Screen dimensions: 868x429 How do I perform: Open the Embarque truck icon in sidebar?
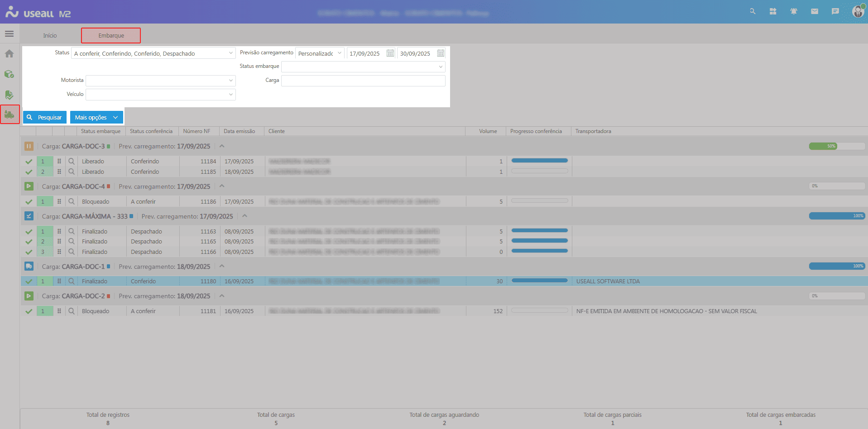(10, 114)
